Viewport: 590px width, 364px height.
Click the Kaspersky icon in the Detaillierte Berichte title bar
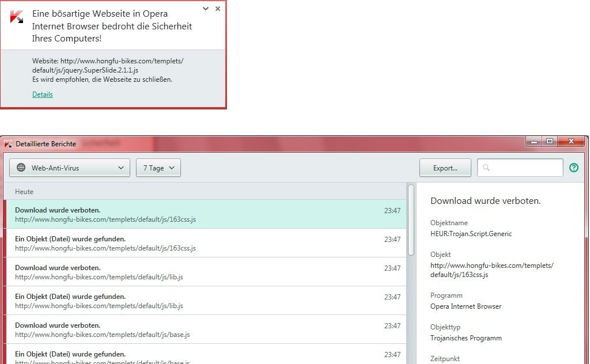[x=8, y=144]
